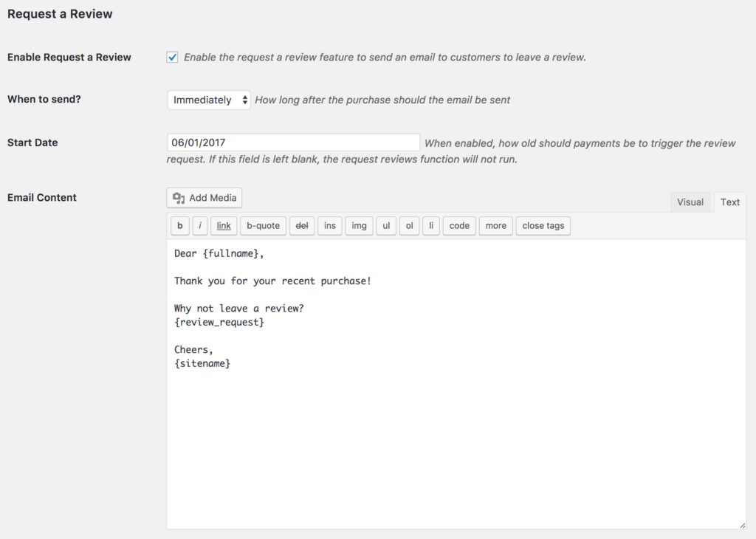Select the Text editor tab

point(730,202)
